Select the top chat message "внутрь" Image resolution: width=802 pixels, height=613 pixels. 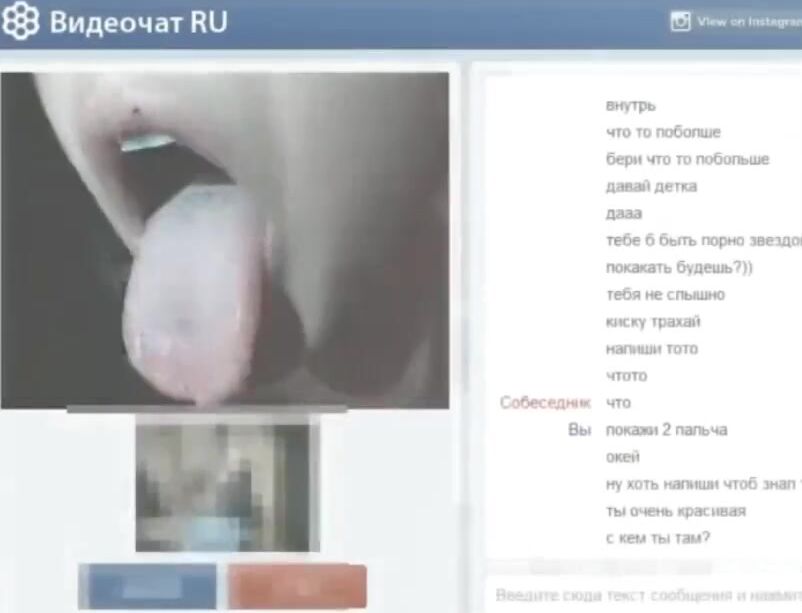(x=630, y=105)
